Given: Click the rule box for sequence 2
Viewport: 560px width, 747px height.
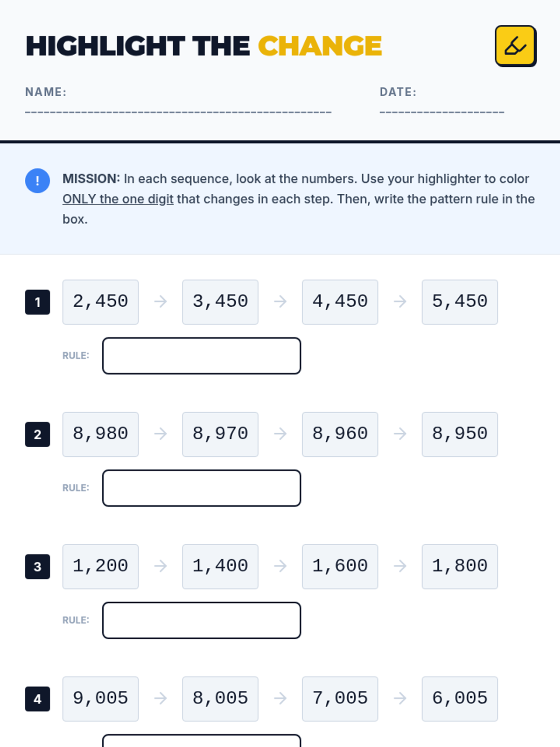Looking at the screenshot, I should [202, 488].
